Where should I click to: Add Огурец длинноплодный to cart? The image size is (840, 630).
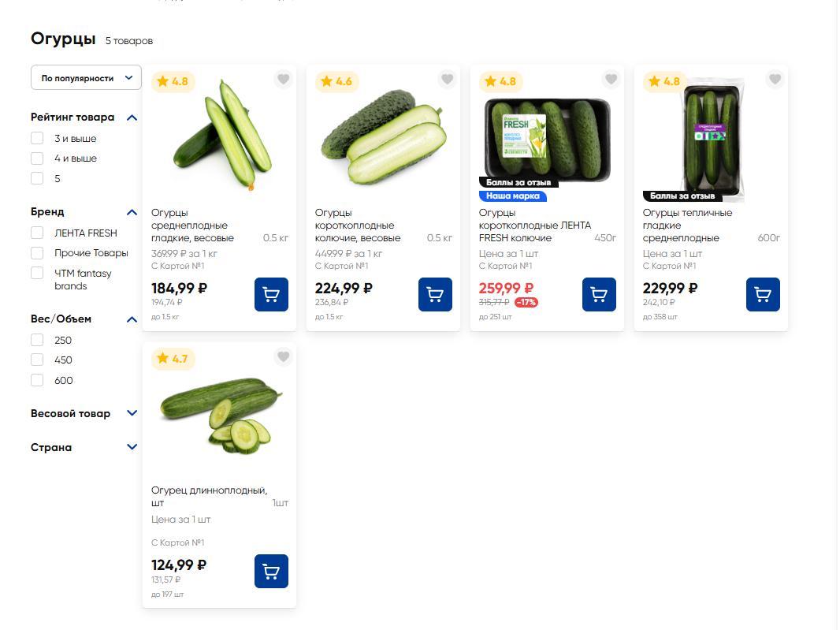pyautogui.click(x=271, y=572)
